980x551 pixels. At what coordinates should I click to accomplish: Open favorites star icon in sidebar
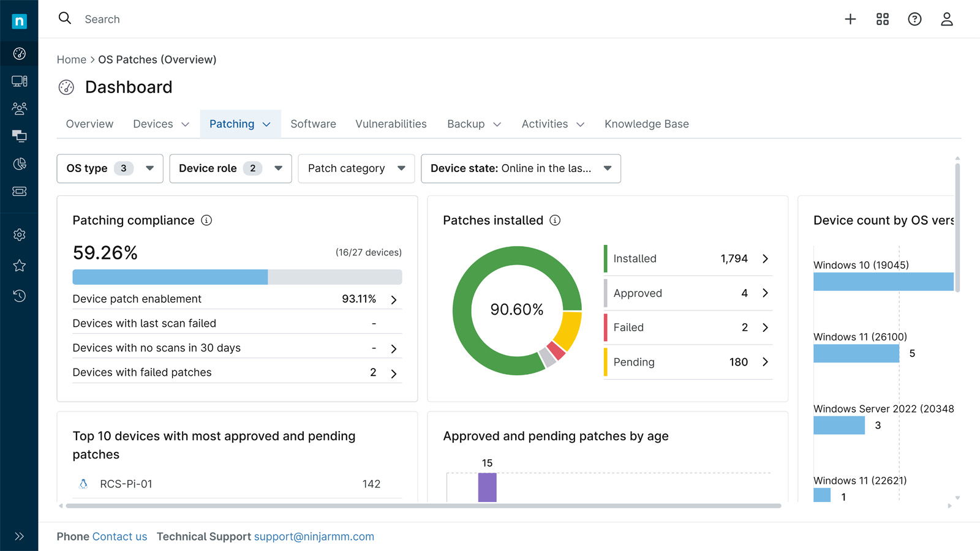19,266
